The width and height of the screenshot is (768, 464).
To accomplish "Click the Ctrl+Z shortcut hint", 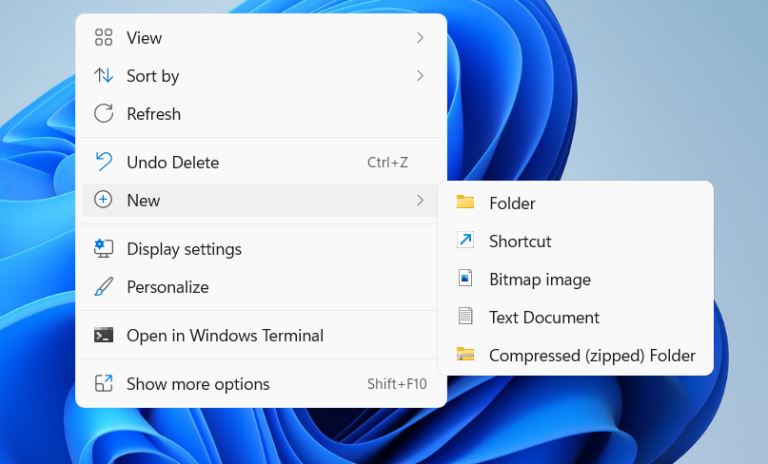I will [x=387, y=162].
